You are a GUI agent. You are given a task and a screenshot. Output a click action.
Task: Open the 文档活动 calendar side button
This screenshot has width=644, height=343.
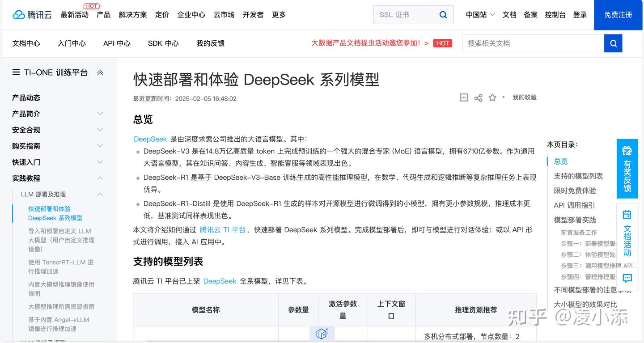[627, 233]
